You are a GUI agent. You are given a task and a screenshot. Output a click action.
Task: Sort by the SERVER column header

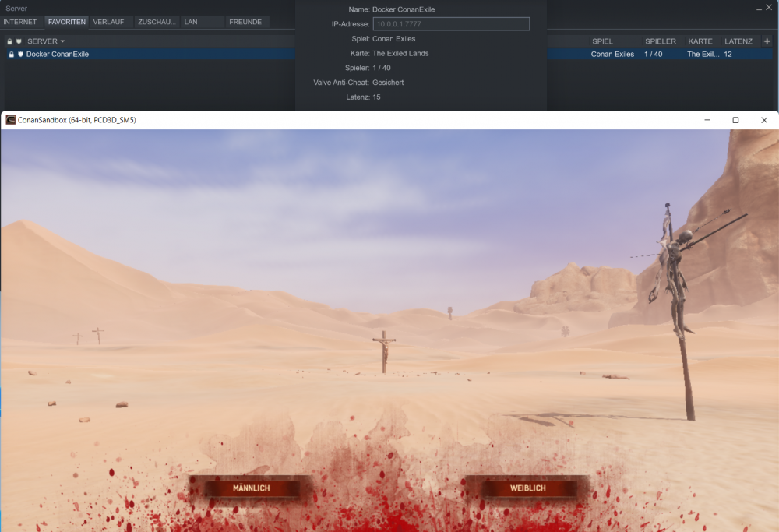tap(46, 41)
